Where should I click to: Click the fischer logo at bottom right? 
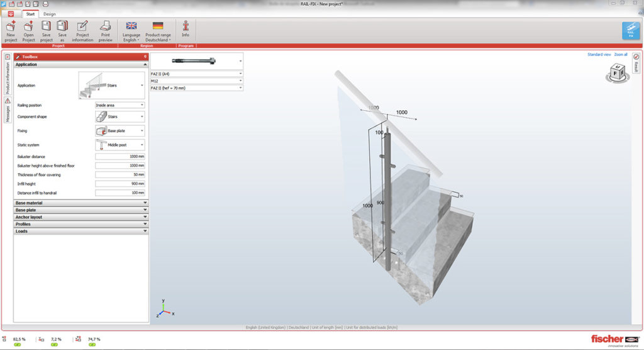click(615, 340)
